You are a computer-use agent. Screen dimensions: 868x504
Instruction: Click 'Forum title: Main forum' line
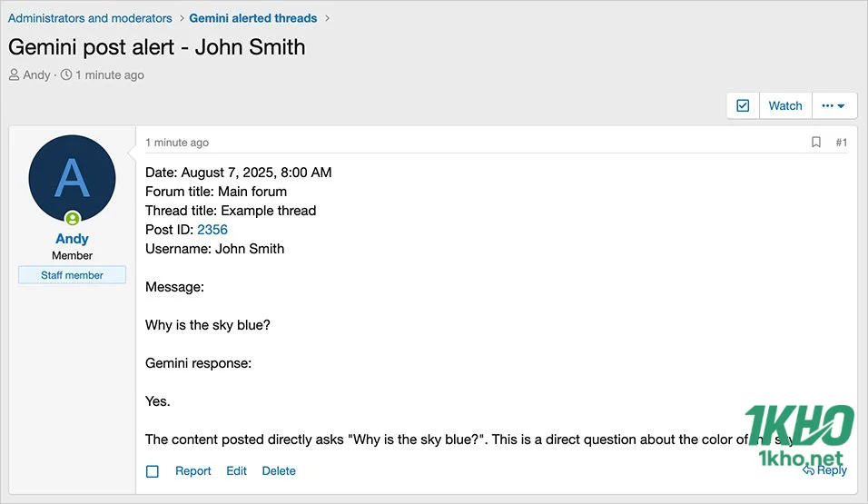pyautogui.click(x=216, y=192)
